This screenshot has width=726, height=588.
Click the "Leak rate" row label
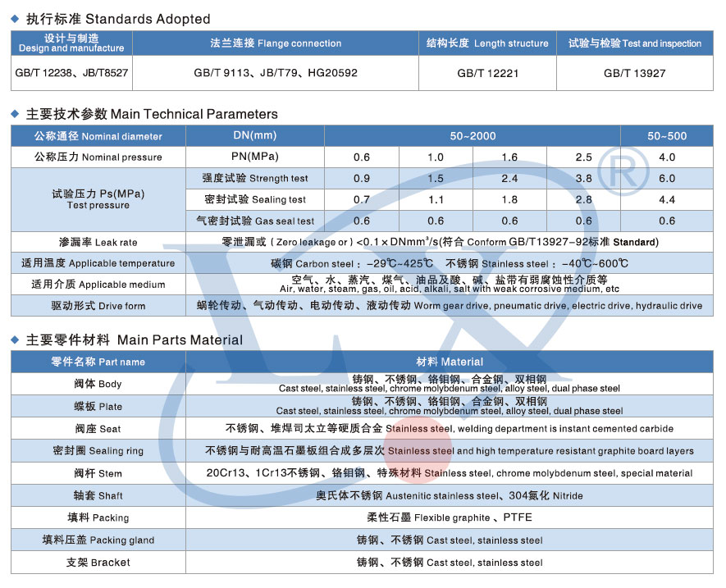98,242
